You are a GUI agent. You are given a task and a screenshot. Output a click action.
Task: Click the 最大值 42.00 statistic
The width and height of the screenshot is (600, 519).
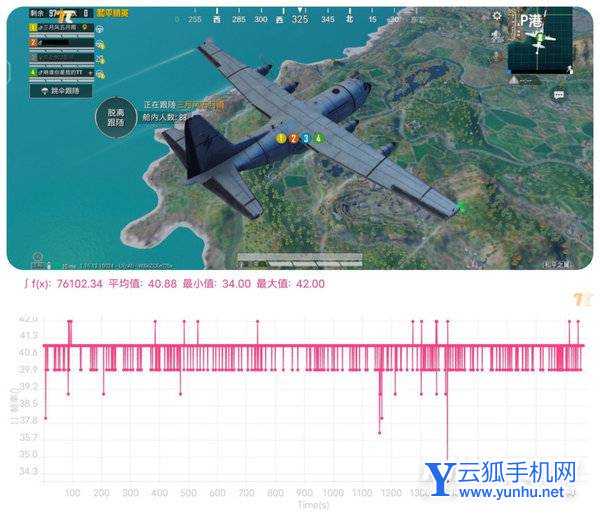[x=290, y=284]
